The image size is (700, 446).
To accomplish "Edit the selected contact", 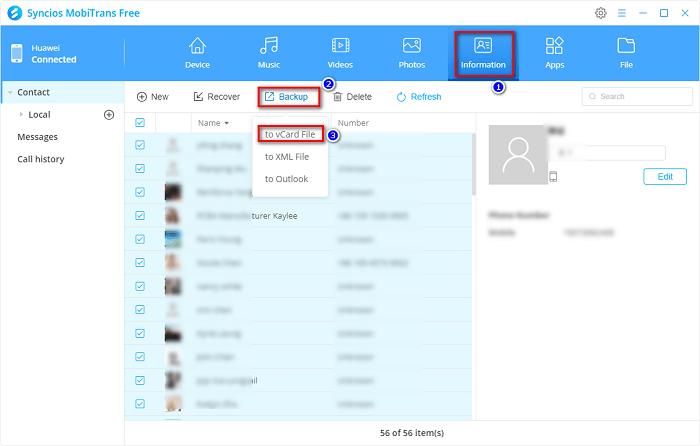I will point(665,176).
